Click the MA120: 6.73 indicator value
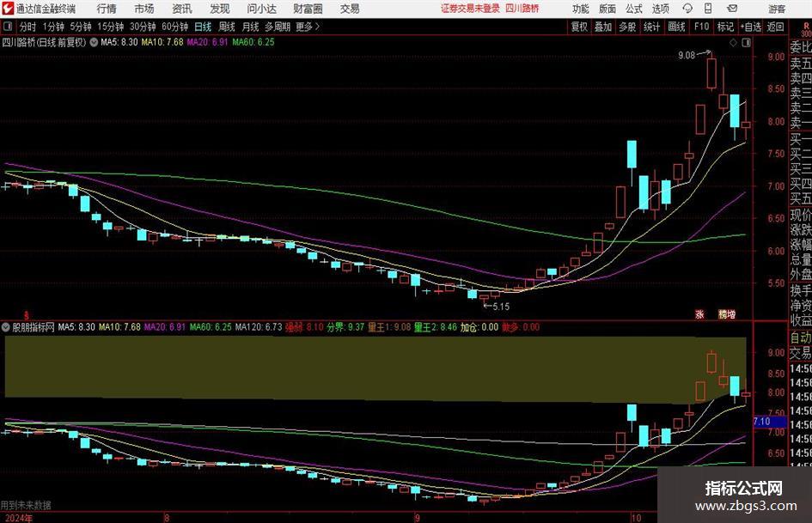812x523 pixels. 259,327
